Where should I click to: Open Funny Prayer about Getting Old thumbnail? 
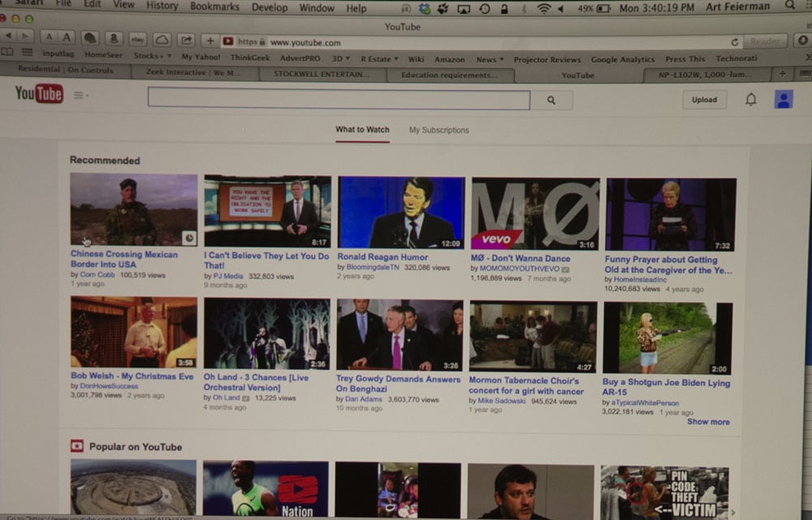coord(671,214)
